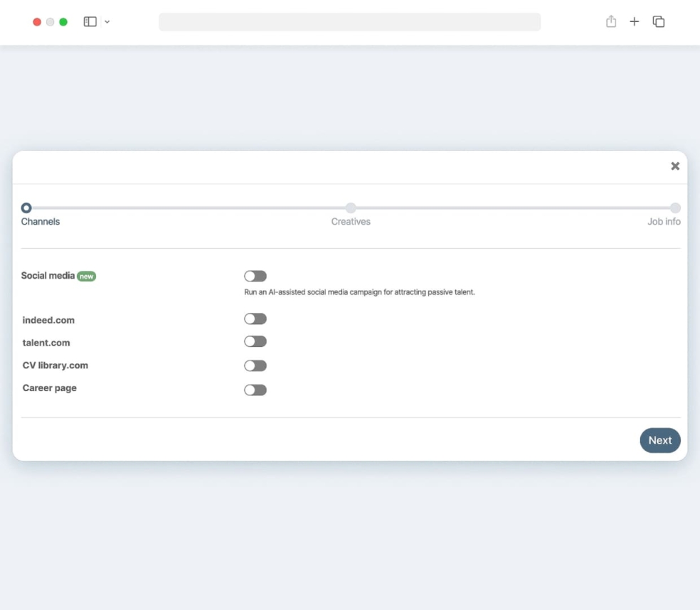The height and width of the screenshot is (610, 700).
Task: Open the browser Share icon
Action: 611,21
